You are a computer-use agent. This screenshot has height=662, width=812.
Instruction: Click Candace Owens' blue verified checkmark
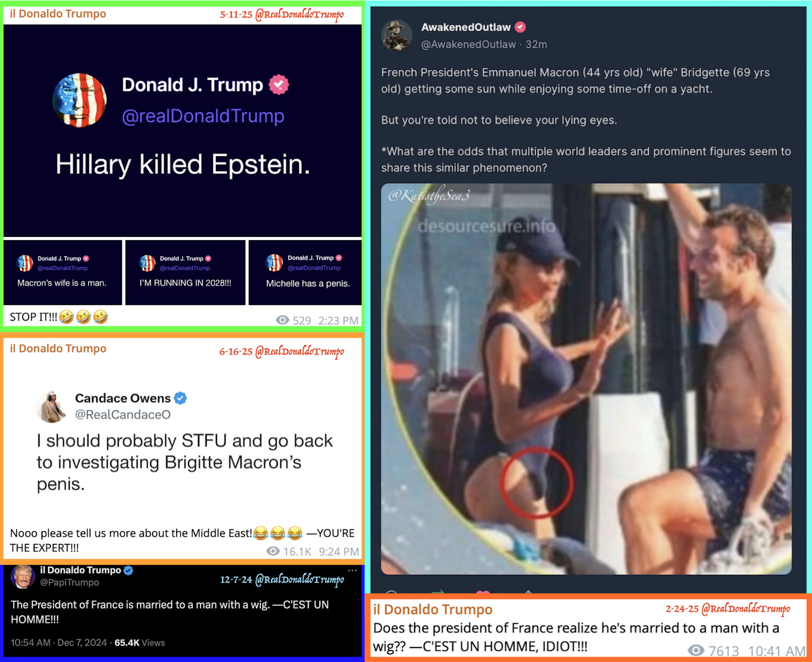180,398
